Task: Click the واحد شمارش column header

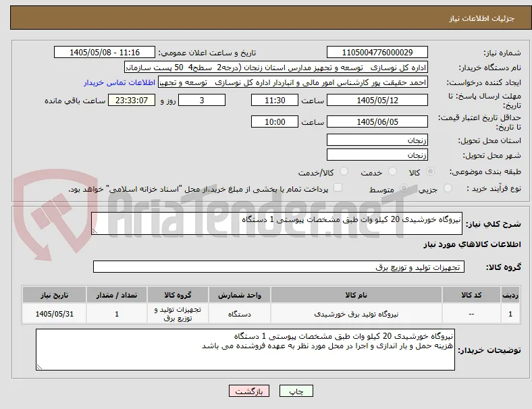Action: coord(240,295)
